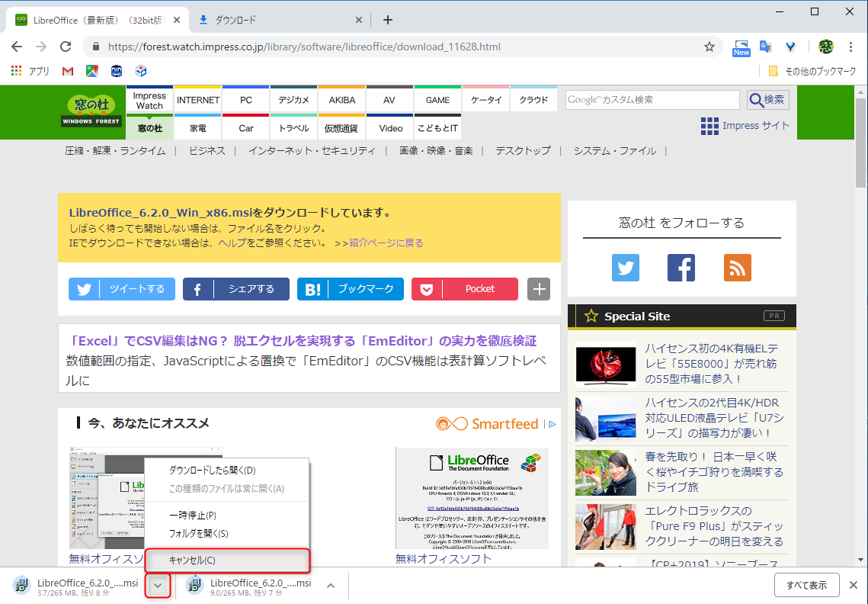868x604 pixels.
Task: Open the Google Translate extension icon
Action: (x=765, y=47)
